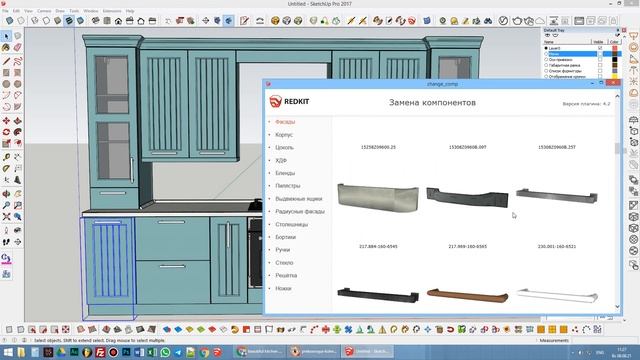Select the Walk footprints tool
The width and height of the screenshot is (640, 360).
pos(6,242)
